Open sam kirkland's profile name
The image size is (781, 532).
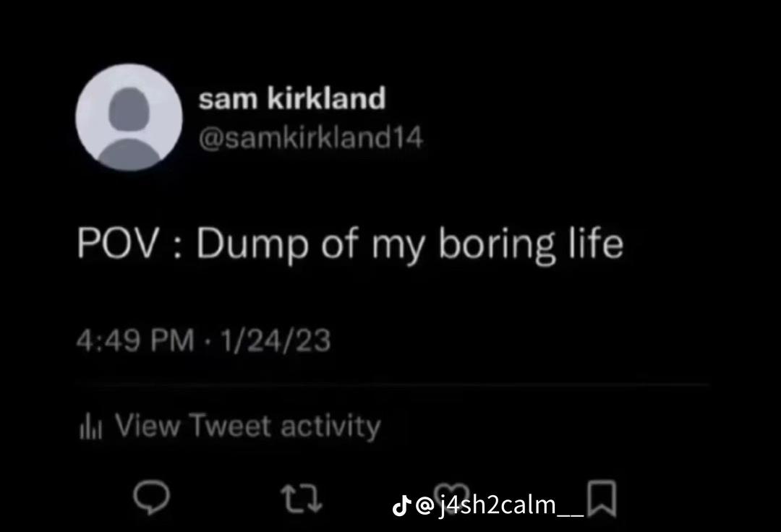pos(292,98)
